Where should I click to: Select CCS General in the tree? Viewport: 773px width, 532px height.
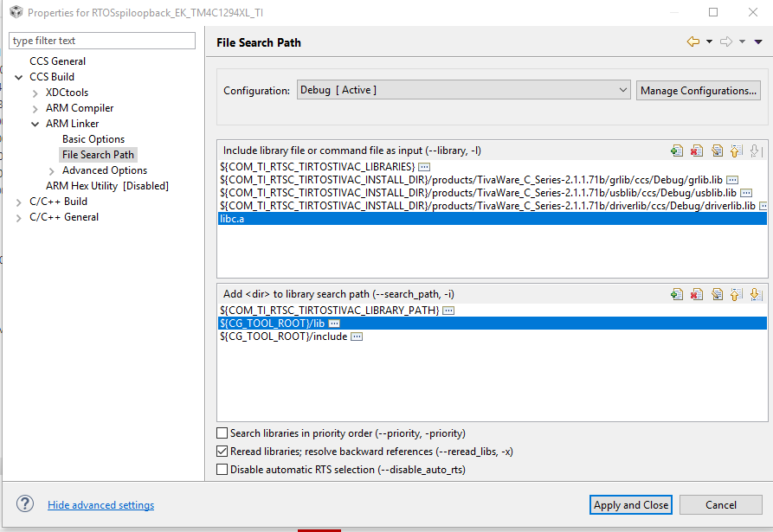tap(58, 61)
